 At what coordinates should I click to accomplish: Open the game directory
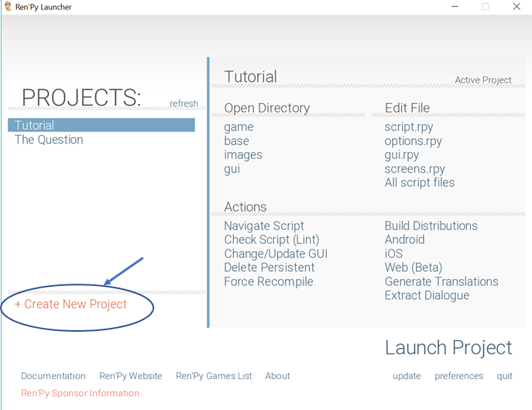click(x=239, y=127)
